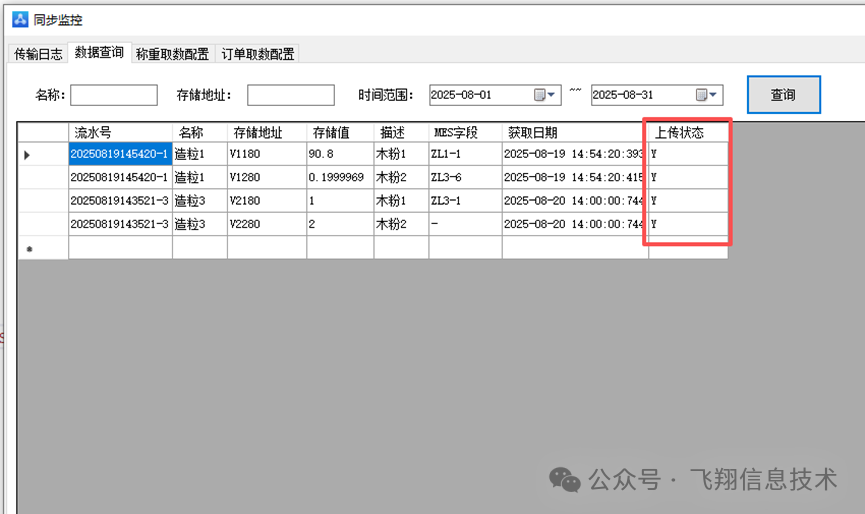Select the highlighted cell 20250819145420-1
865x514 pixels.
(120, 154)
